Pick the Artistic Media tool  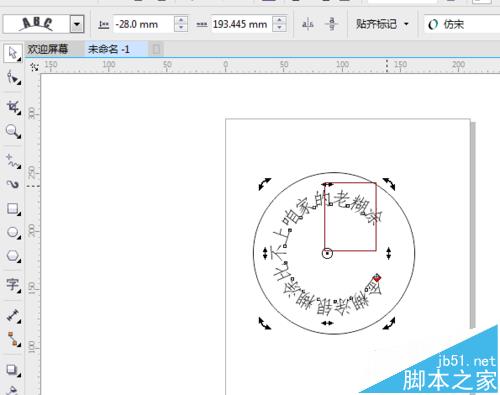(13, 184)
